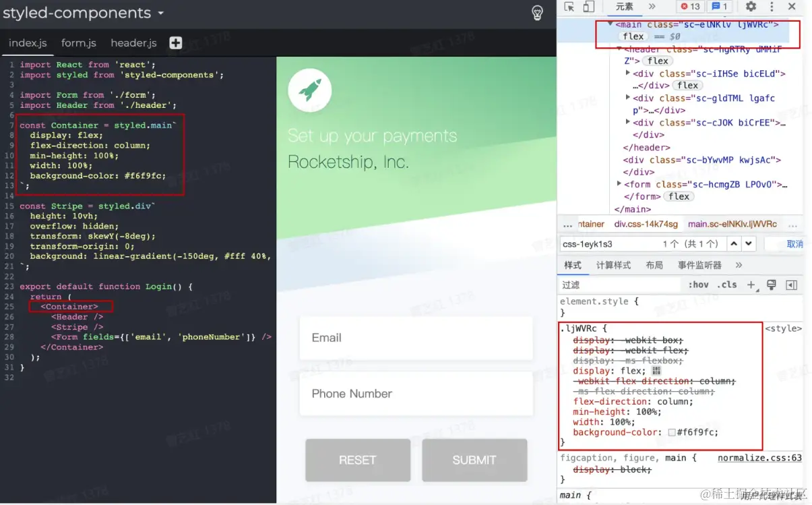
Task: Show more styles pane tabs chevron
Action: point(739,265)
